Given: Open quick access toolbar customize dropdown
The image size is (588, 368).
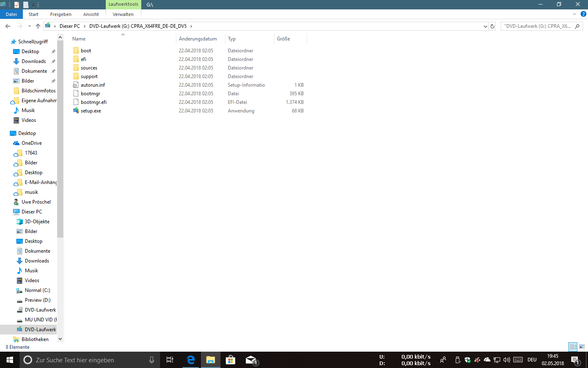Looking at the screenshot, I should coord(33,5).
